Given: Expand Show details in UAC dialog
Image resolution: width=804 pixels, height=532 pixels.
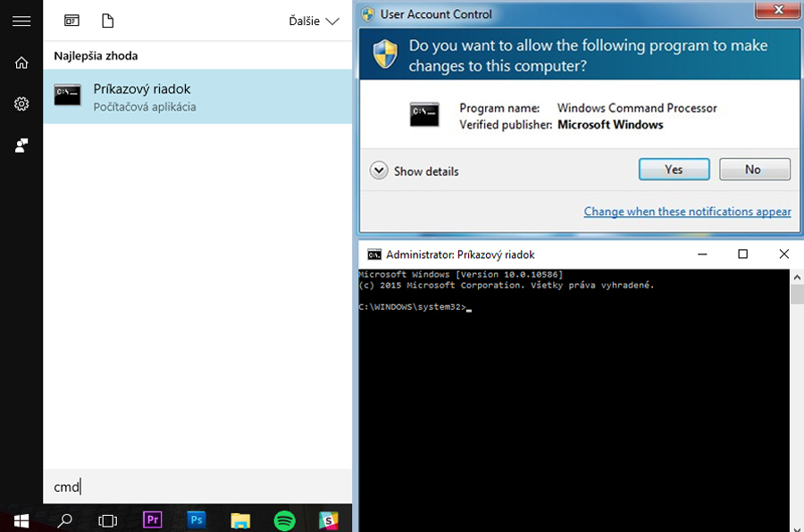Looking at the screenshot, I should pos(415,170).
